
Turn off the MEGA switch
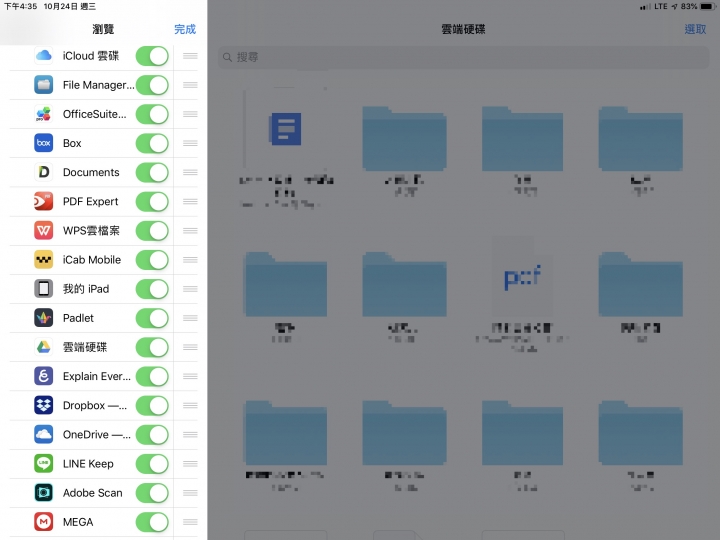(152, 522)
